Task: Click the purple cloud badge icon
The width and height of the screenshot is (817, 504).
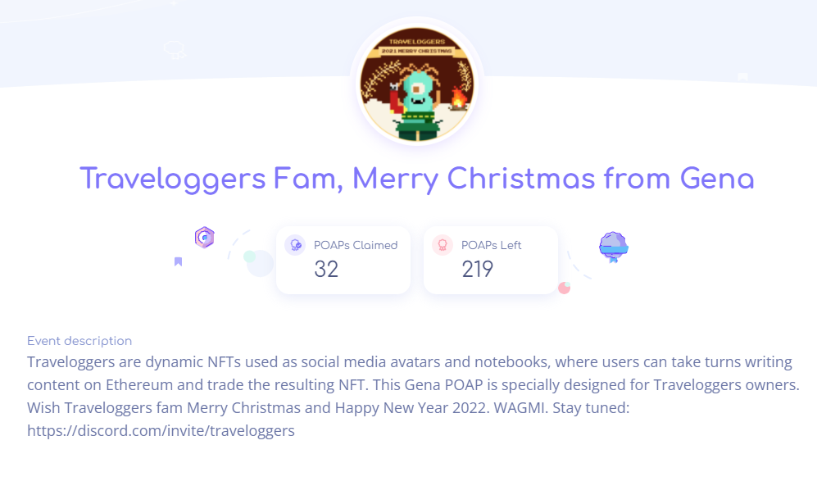Action: click(613, 247)
